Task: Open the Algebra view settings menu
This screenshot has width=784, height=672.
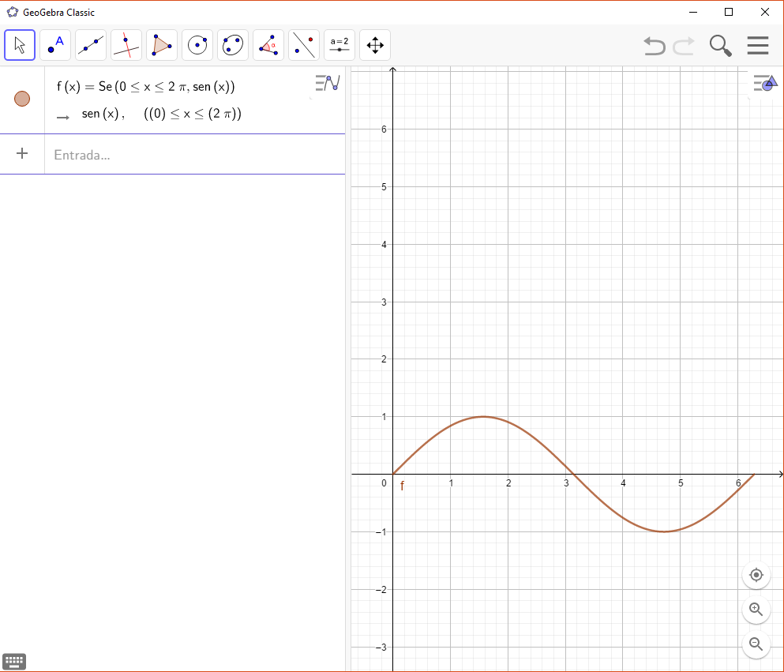Action: point(327,82)
